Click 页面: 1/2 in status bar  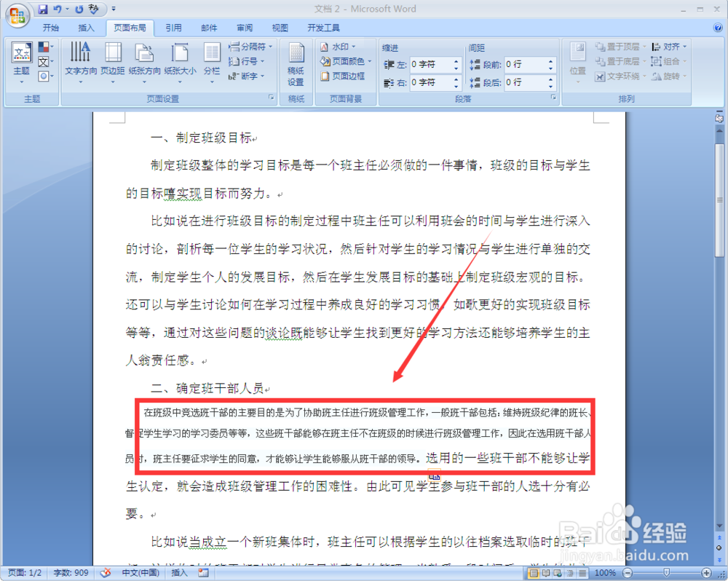pos(25,573)
